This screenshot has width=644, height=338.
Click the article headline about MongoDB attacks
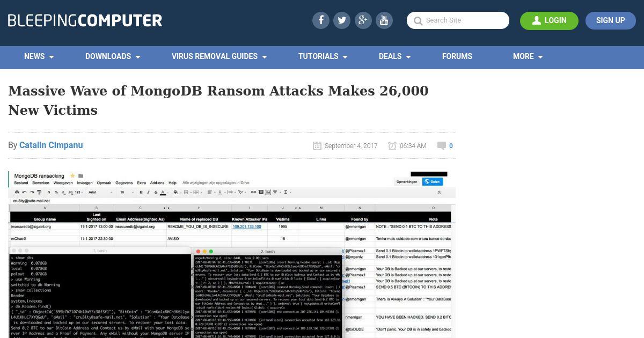[218, 100]
